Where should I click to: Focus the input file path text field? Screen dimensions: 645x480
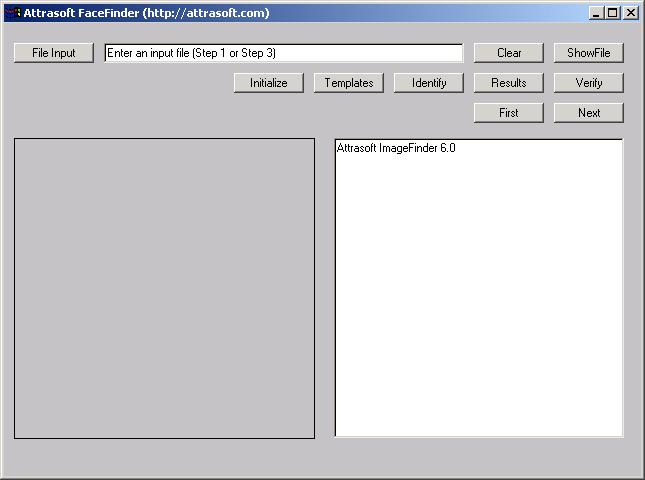pyautogui.click(x=283, y=53)
